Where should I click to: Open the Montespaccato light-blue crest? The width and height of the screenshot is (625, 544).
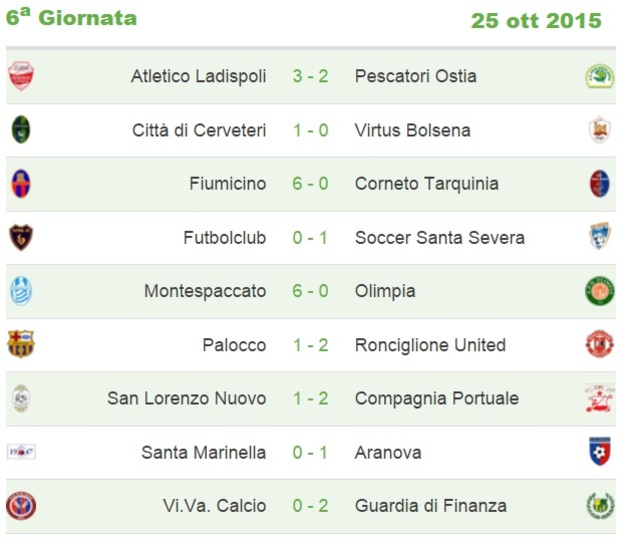pyautogui.click(x=21, y=291)
